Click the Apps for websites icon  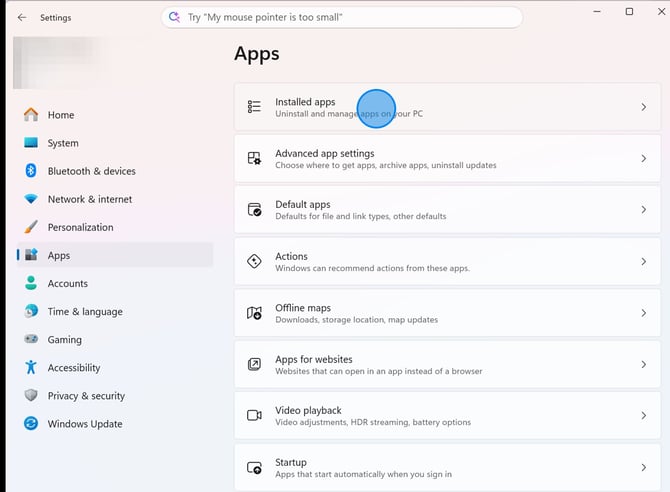point(254,364)
